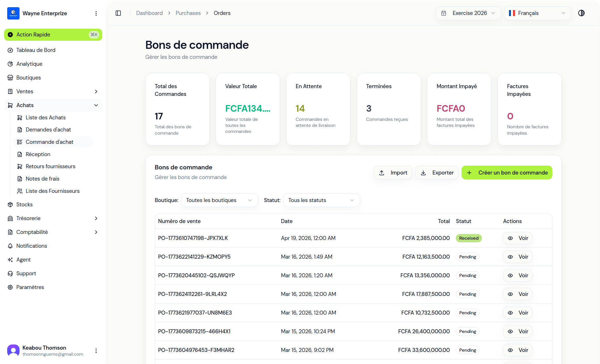
Task: Click the eye icon for PO-1773620445102-QSJWQYP
Action: click(x=510, y=276)
